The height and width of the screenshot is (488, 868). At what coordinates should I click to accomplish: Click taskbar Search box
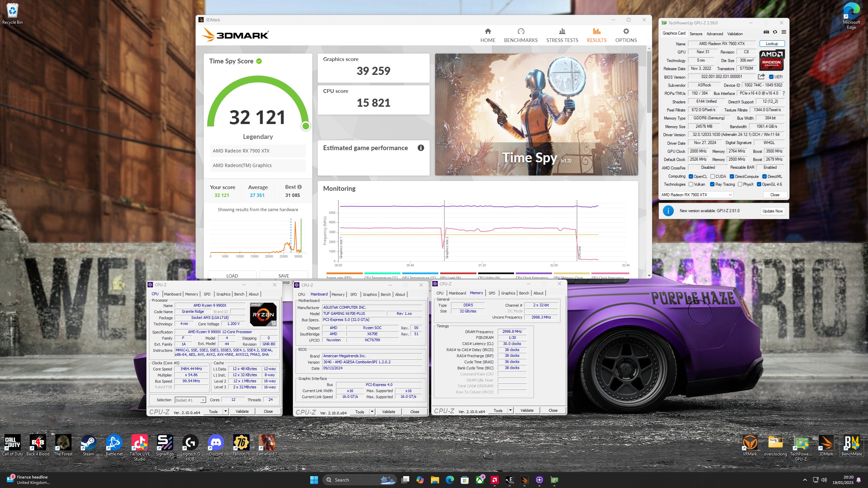pos(359,480)
